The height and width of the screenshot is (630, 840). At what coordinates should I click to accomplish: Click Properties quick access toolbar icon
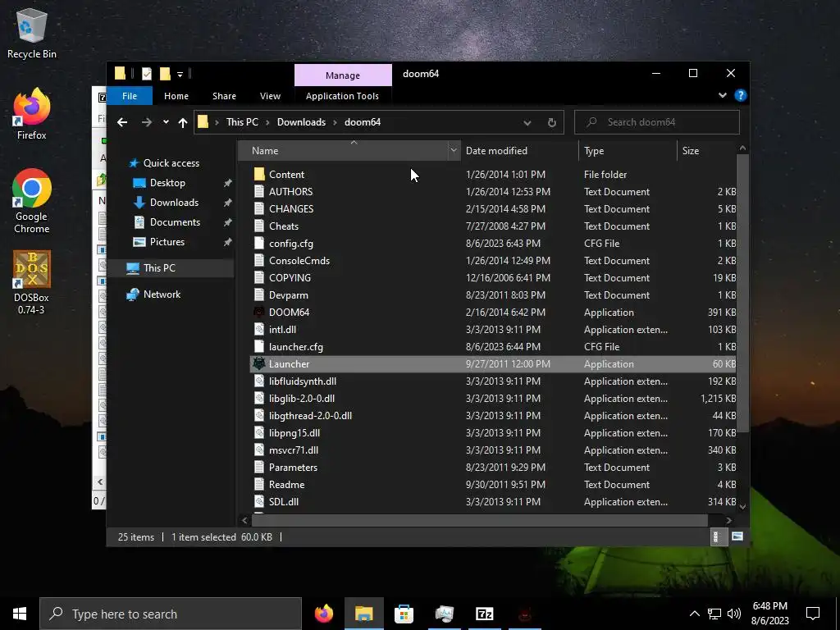(146, 73)
